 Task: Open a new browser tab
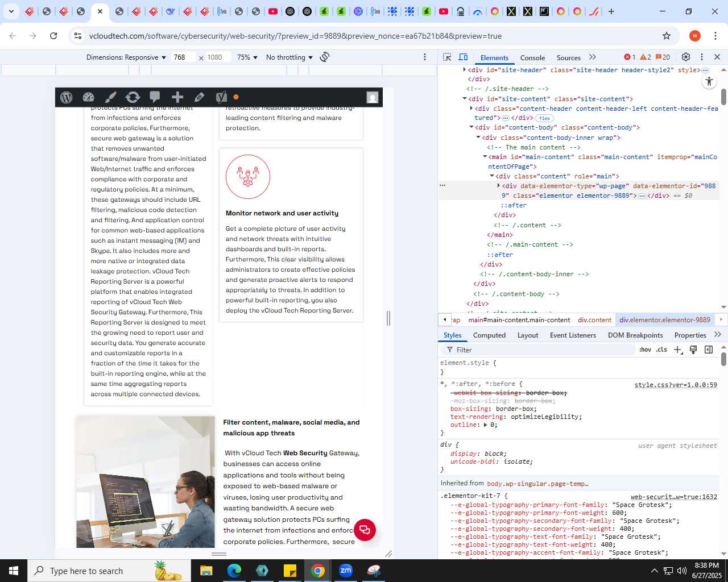tap(611, 11)
